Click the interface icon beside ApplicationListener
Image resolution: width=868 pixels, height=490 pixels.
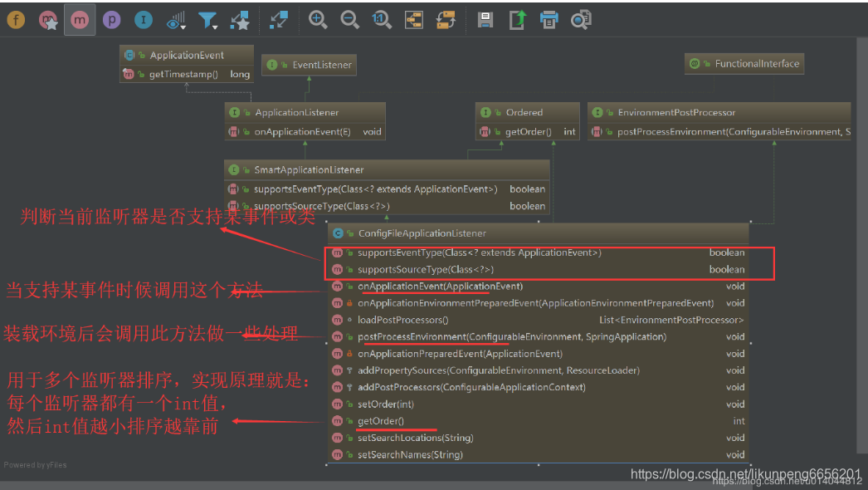point(234,112)
